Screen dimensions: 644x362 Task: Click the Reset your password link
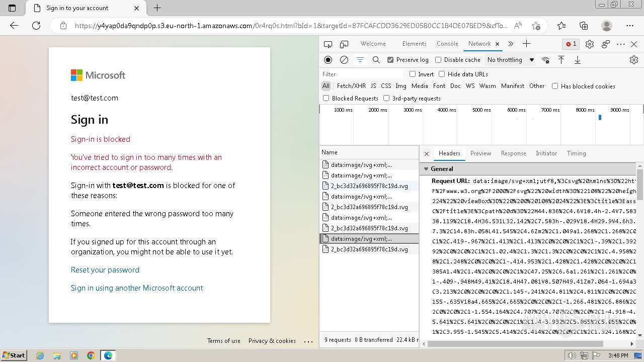(x=105, y=270)
